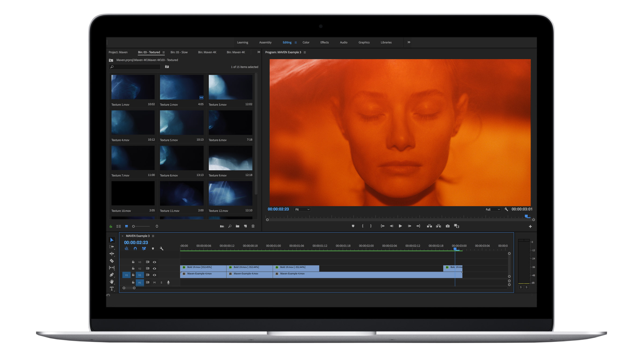The width and height of the screenshot is (644, 356).
Task: Toggle sync lock on track V3
Action: tap(147, 262)
